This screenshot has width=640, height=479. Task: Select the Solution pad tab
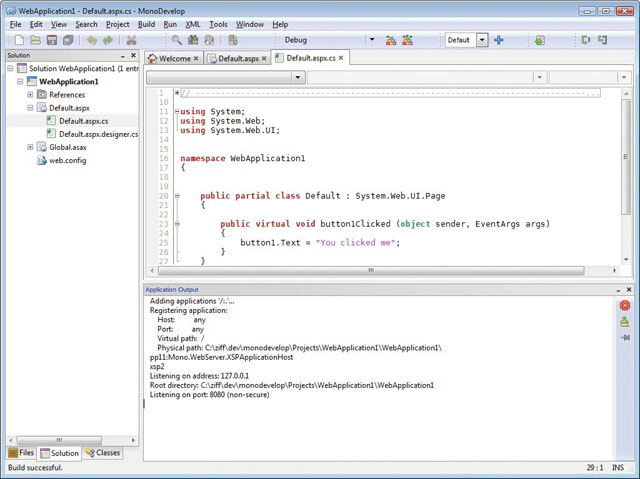click(x=60, y=453)
